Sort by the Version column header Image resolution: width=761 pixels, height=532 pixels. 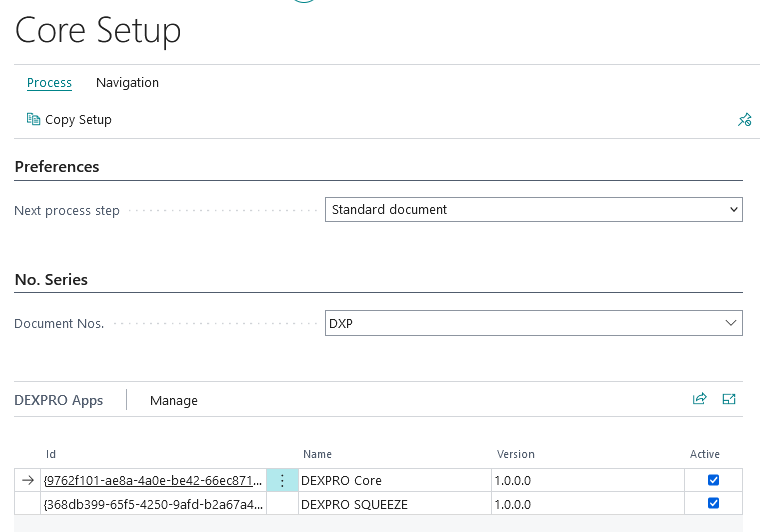516,454
